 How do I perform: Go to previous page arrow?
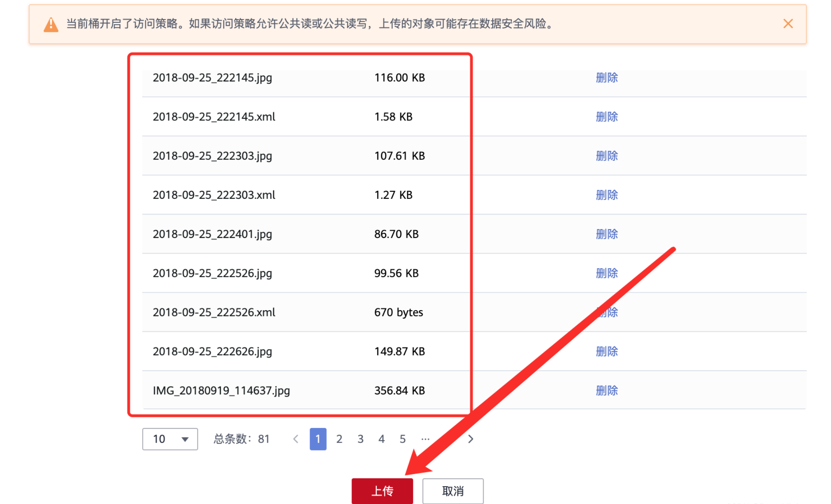[296, 439]
